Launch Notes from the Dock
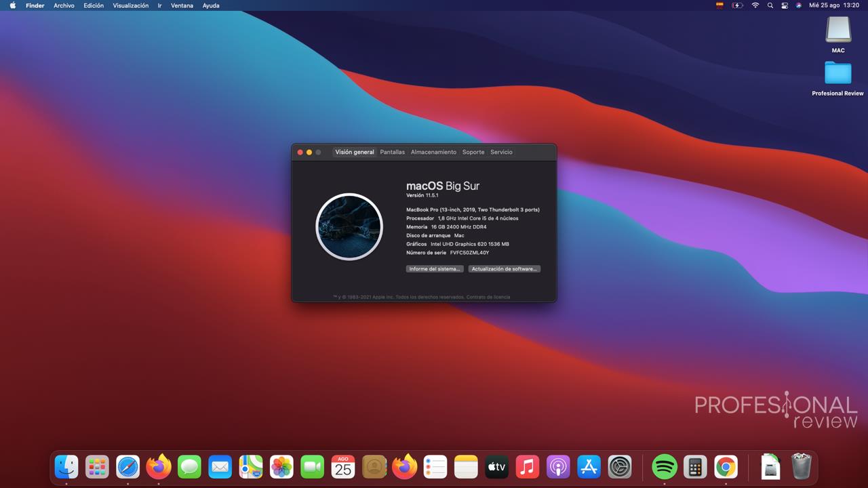The image size is (868, 488). pyautogui.click(x=466, y=466)
